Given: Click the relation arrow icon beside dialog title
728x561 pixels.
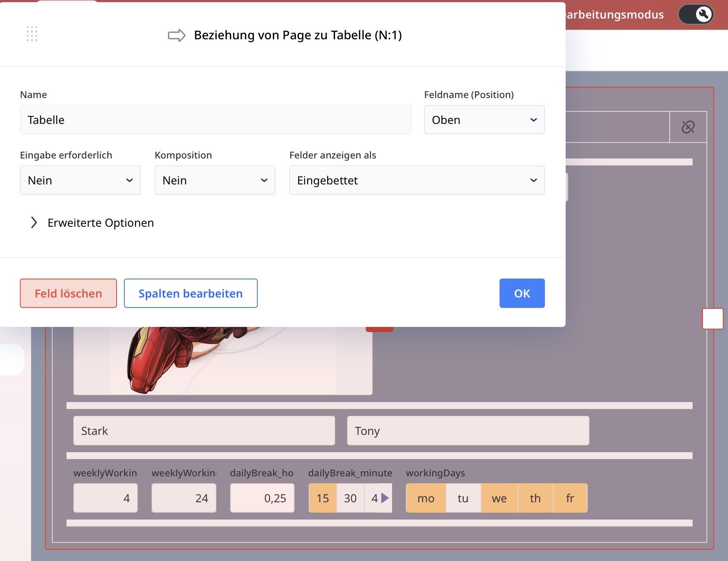Looking at the screenshot, I should 177,35.
